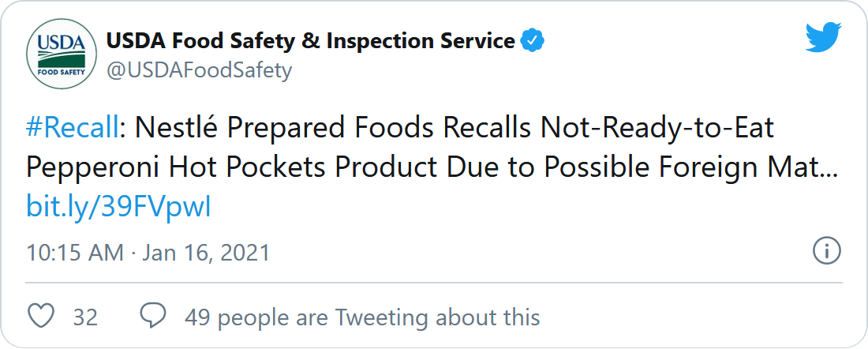Screen dimensions: 868x349
Task: Click the USDA Food Safety profile avatar
Action: click(62, 53)
